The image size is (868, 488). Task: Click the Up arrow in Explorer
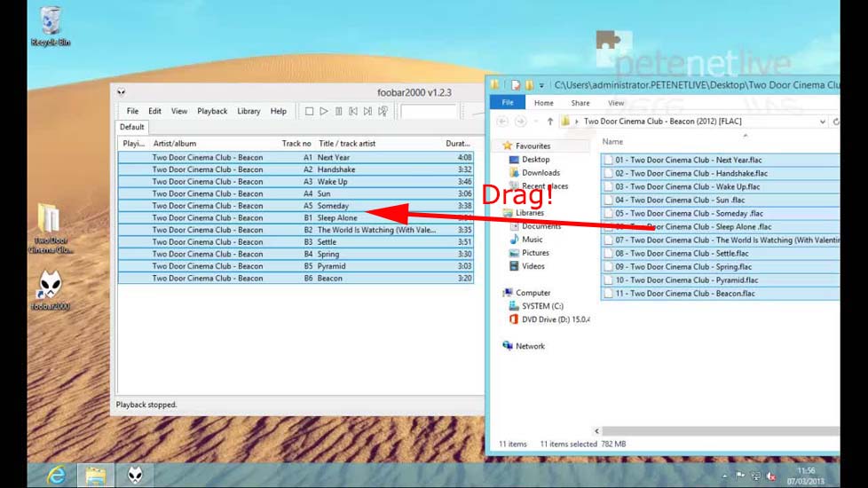[549, 122]
